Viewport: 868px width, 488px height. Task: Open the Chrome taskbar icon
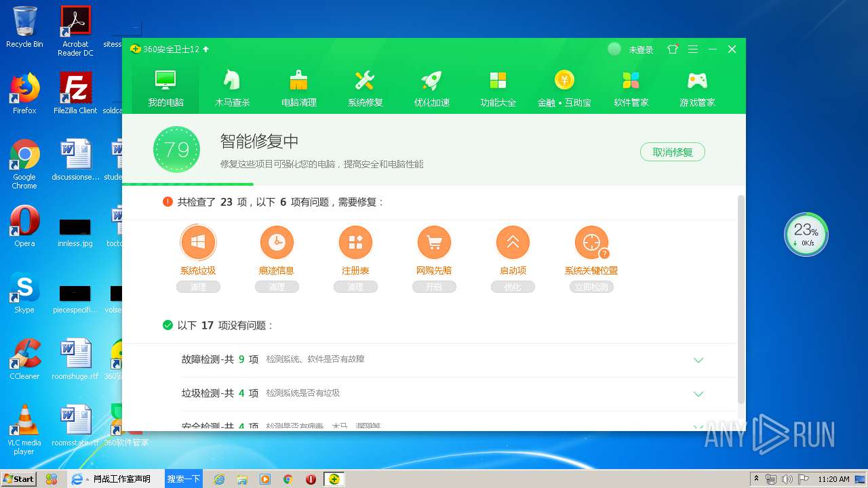(288, 479)
